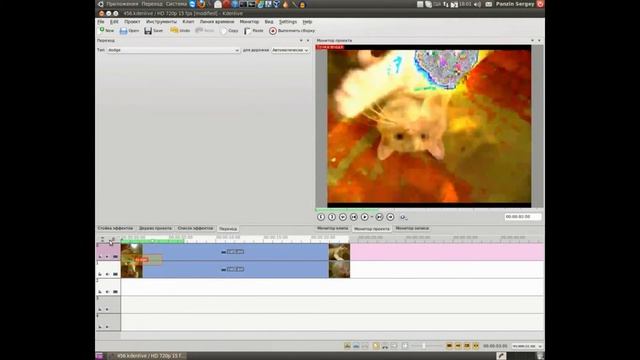This screenshot has width=640, height=360.
Task: Toggle video hide on the third video track
Action: coord(115,292)
